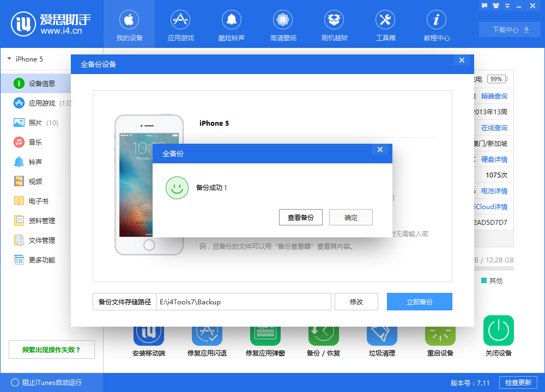Open the 电池详情 battery details link
This screenshot has height=392, width=545.
click(495, 191)
